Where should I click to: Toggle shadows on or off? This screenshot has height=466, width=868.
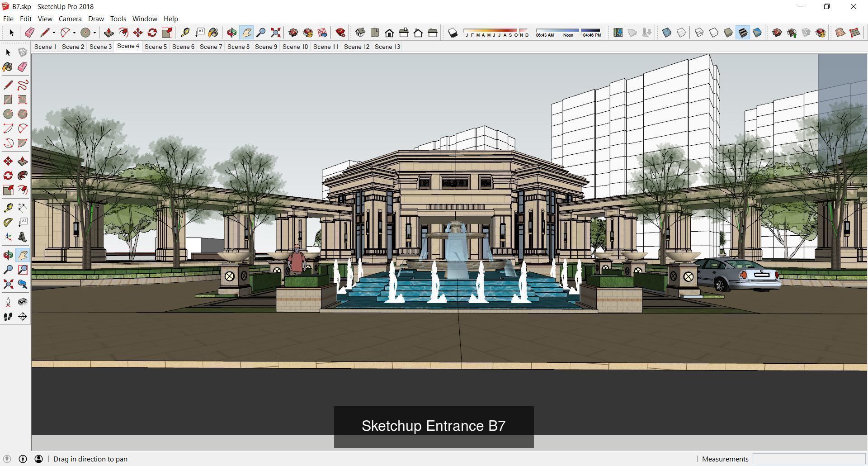(x=453, y=33)
